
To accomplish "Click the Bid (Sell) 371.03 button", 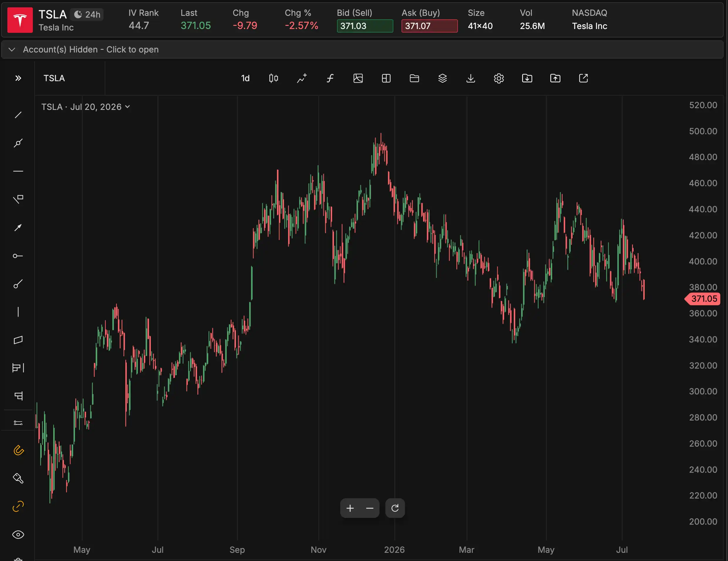I will click(x=365, y=26).
